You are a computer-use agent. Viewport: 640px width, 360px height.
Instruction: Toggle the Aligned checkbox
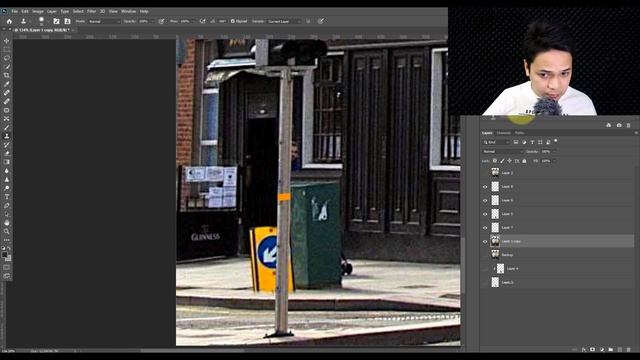[x=233, y=21]
